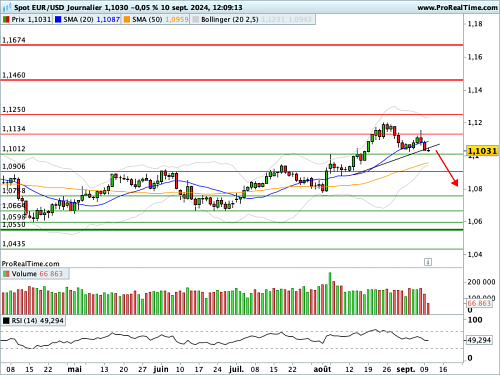The width and height of the screenshot is (500, 375).
Task: Open the RSI (14) 49,294 indicator label
Action: 38,321
